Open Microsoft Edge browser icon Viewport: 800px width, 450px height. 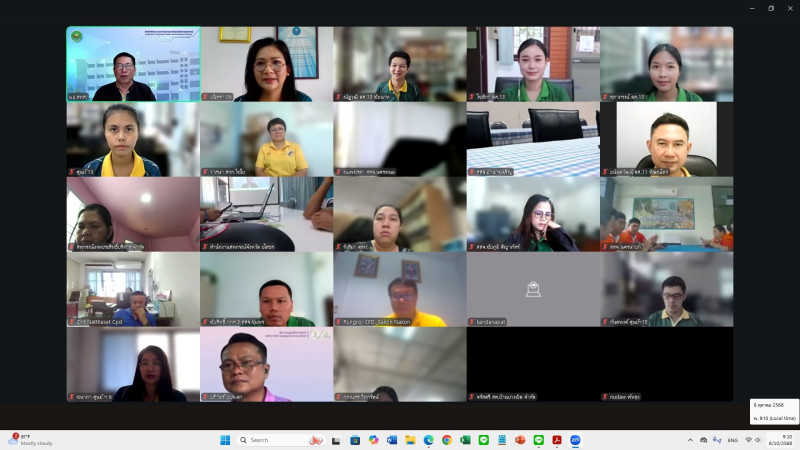click(x=428, y=440)
